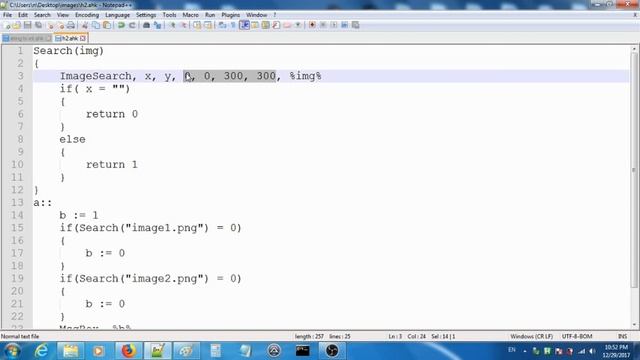Toggle synchronized horizontal scrolling icon

pos(208,25)
